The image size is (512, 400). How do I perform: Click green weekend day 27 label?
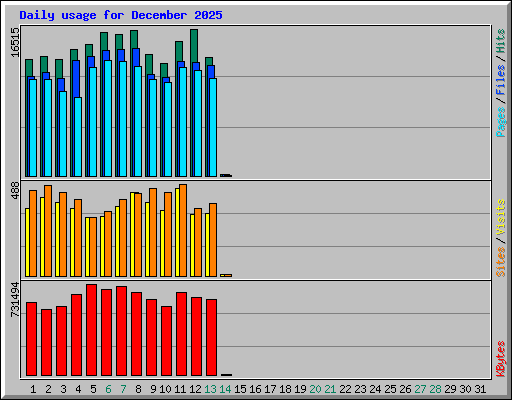coord(420,389)
